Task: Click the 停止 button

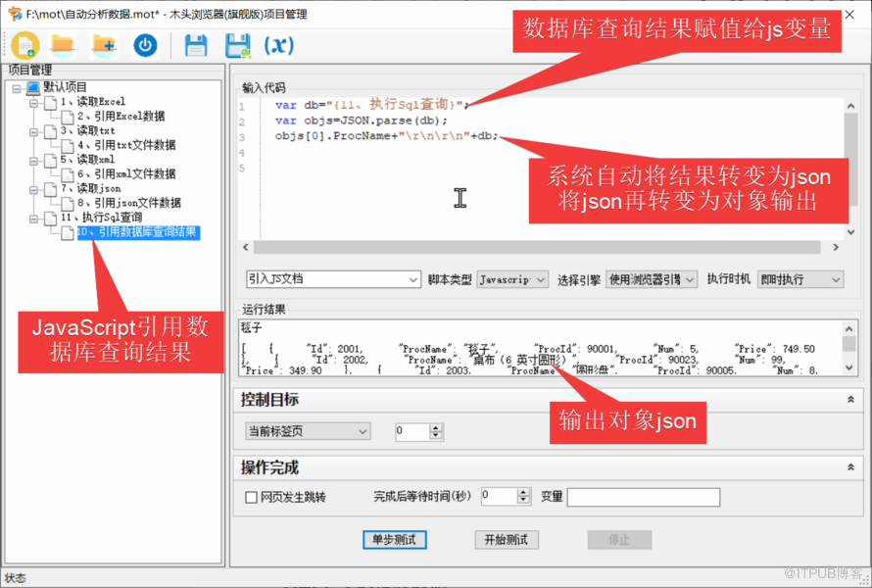Action: pos(619,540)
